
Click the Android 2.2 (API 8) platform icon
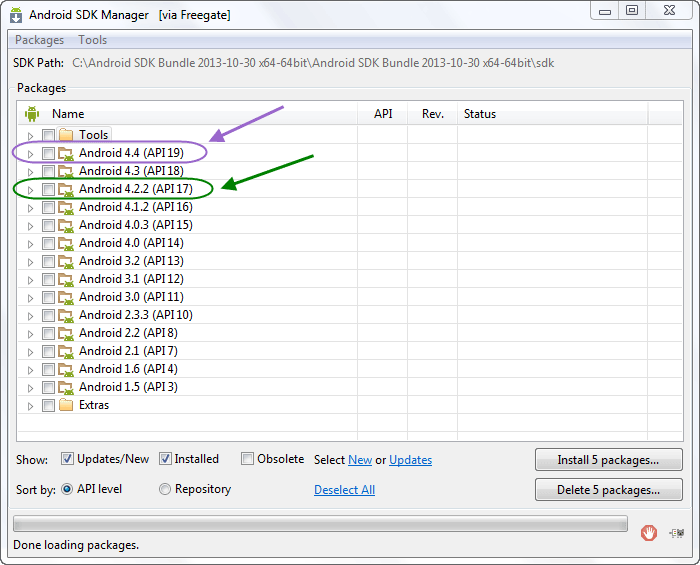click(66, 333)
